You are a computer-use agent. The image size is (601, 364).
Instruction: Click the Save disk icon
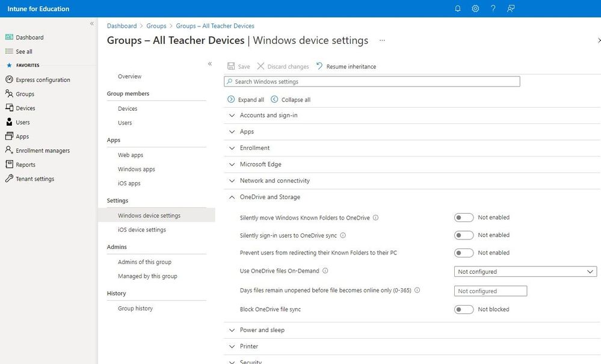coord(231,66)
